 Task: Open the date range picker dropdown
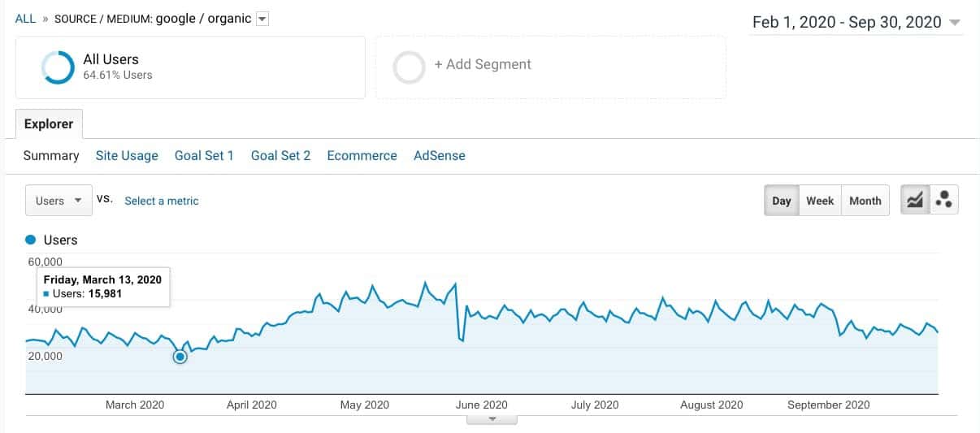pyautogui.click(x=954, y=23)
